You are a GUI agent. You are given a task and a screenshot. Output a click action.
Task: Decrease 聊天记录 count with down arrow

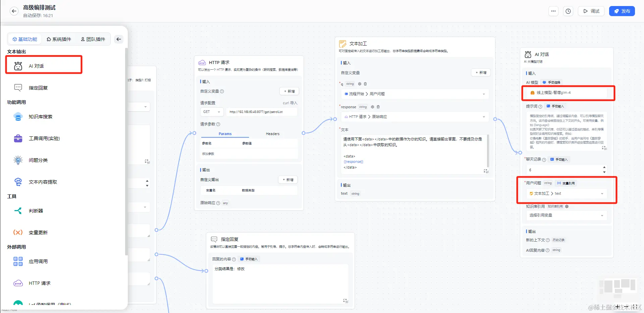tap(604, 172)
